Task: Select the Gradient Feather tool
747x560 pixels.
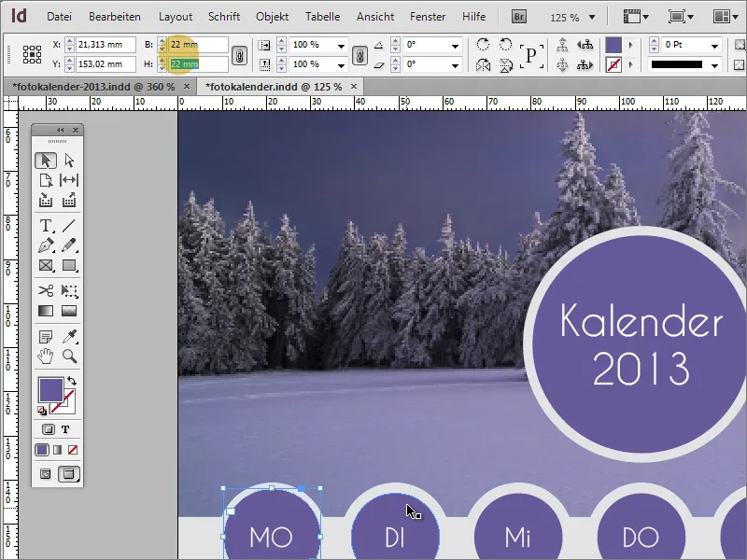Action: point(69,311)
